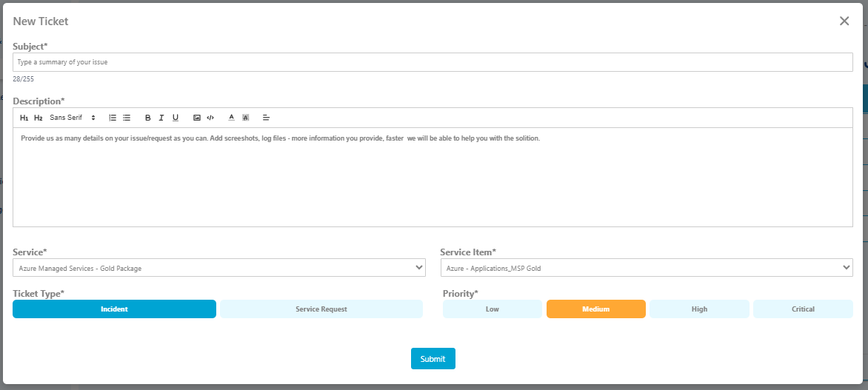The image size is (868, 390).
Task: Submit the new ticket
Action: point(433,359)
